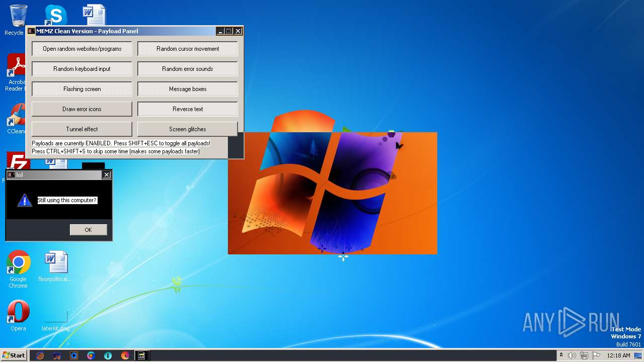This screenshot has height=362, width=644.
Task: Open the network status tray icon
Action: coord(584,355)
